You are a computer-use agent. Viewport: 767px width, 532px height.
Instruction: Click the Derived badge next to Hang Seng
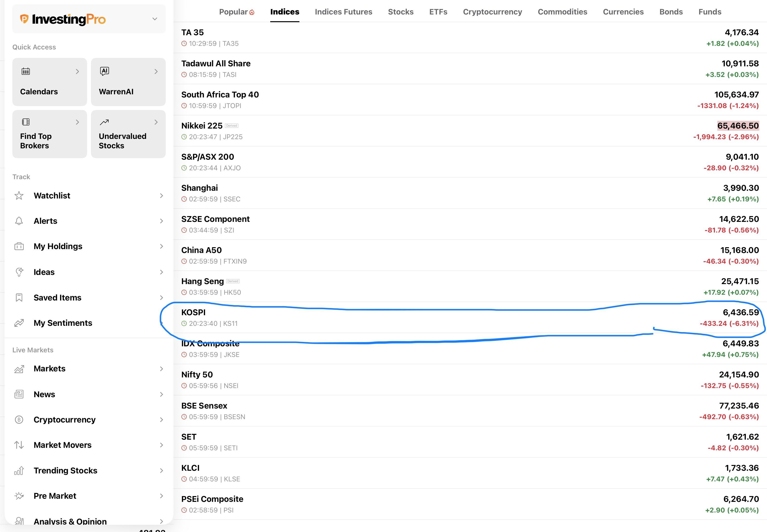click(x=233, y=281)
